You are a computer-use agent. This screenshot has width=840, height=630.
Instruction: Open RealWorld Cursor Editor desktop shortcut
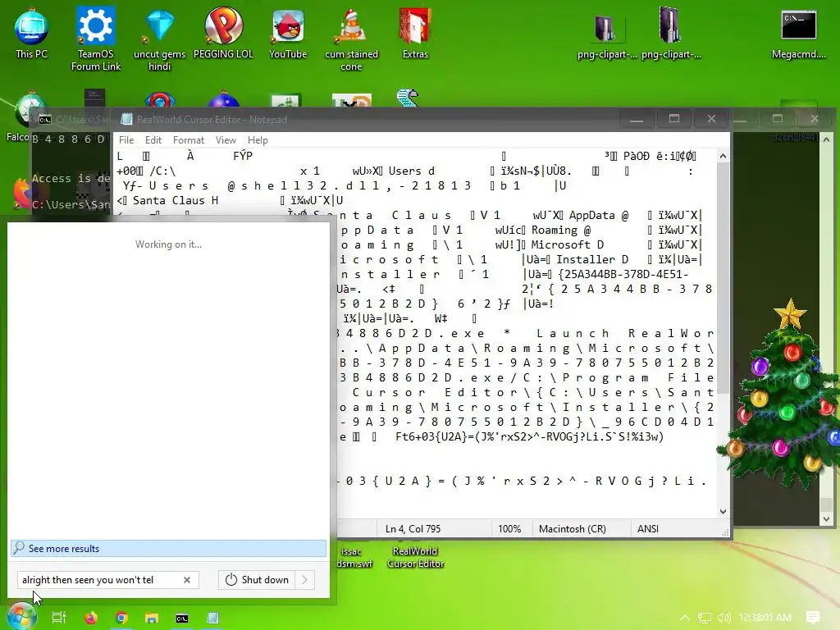[415, 557]
